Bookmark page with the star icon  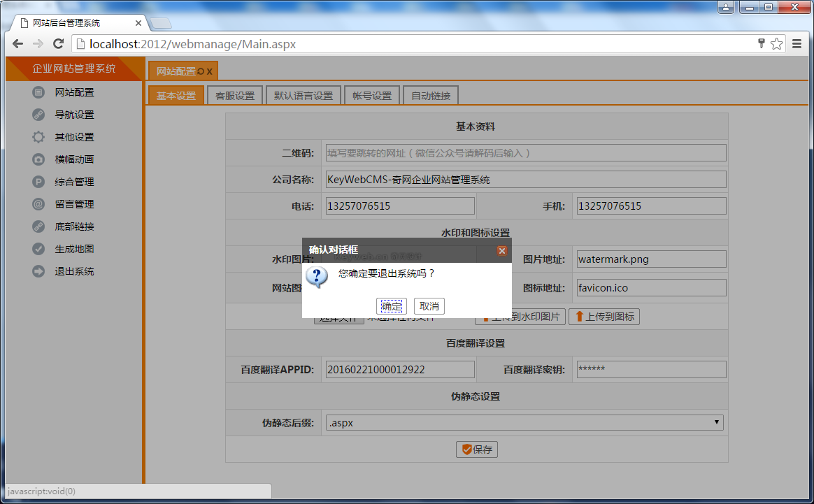tap(777, 43)
